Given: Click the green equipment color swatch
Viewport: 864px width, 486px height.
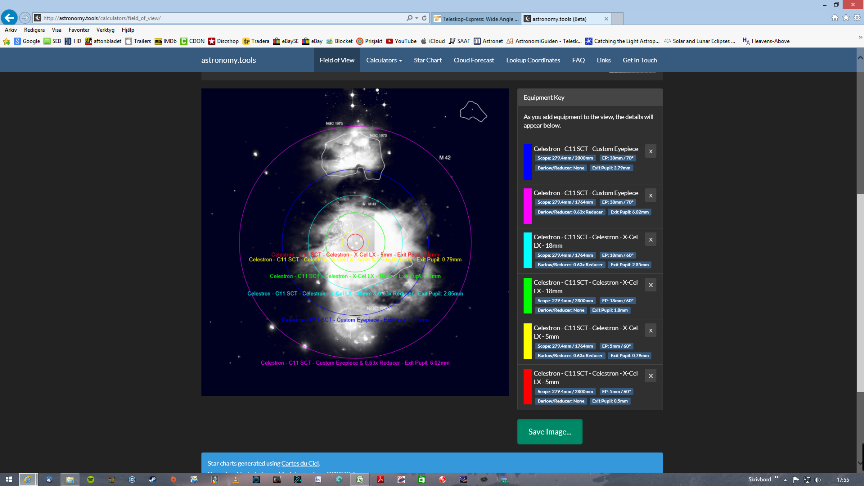Looking at the screenshot, I should click(x=527, y=295).
